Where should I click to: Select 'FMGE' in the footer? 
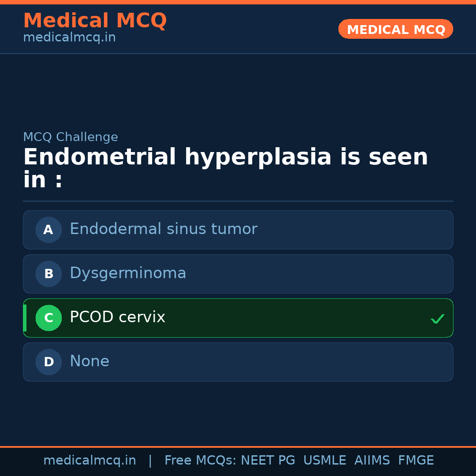coord(416,461)
